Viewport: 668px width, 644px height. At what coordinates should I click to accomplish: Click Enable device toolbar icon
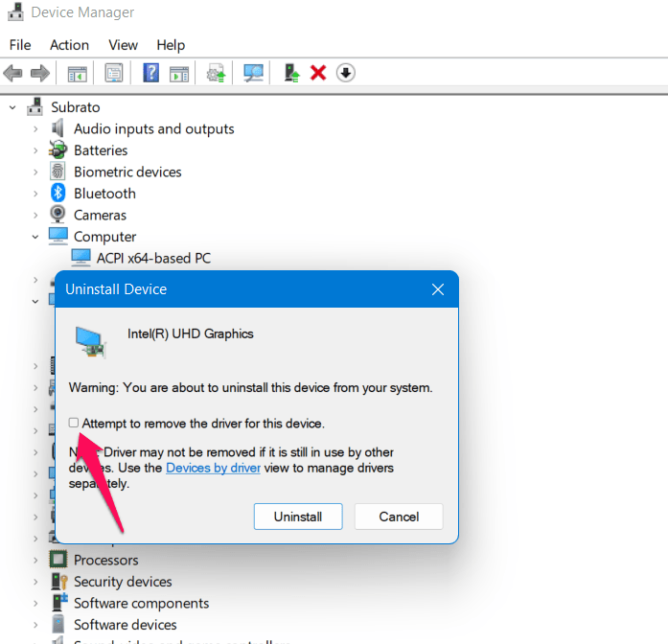pos(291,73)
